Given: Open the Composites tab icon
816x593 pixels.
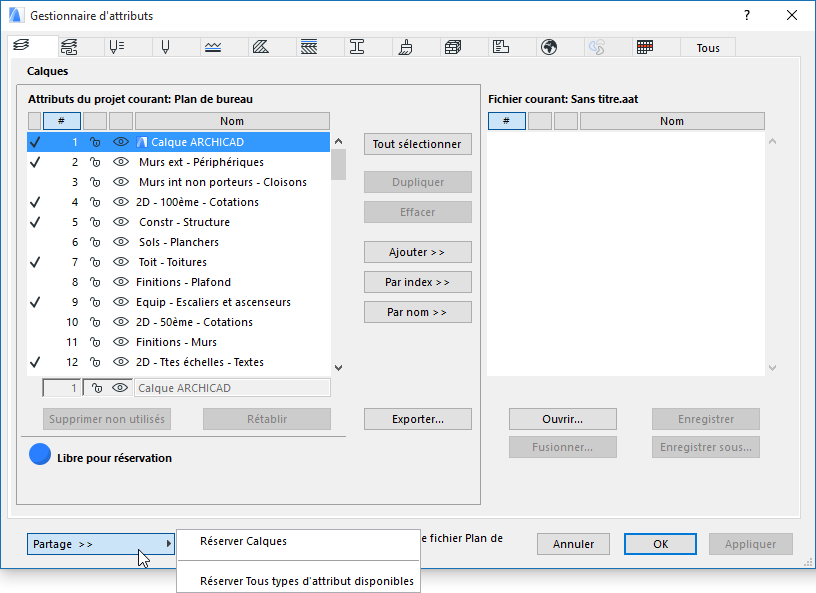Looking at the screenshot, I should coord(309,47).
